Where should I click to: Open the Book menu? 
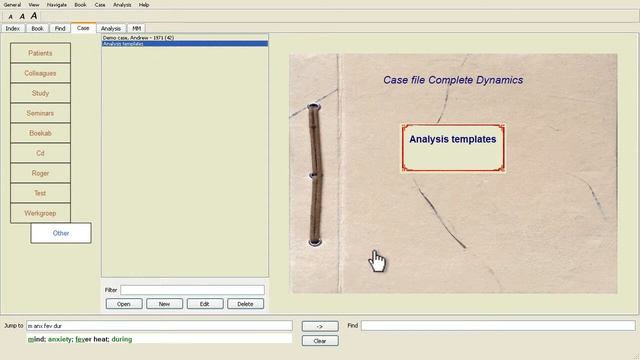click(80, 5)
